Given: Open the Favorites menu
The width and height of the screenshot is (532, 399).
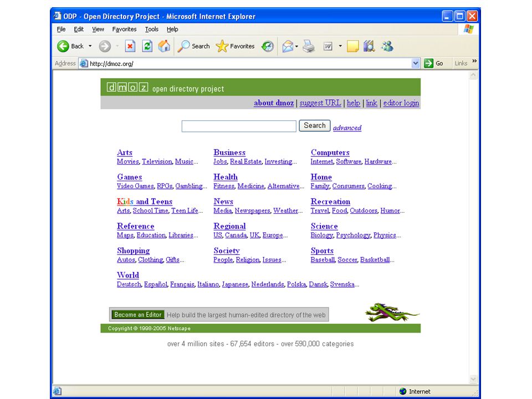Looking at the screenshot, I should tap(124, 29).
